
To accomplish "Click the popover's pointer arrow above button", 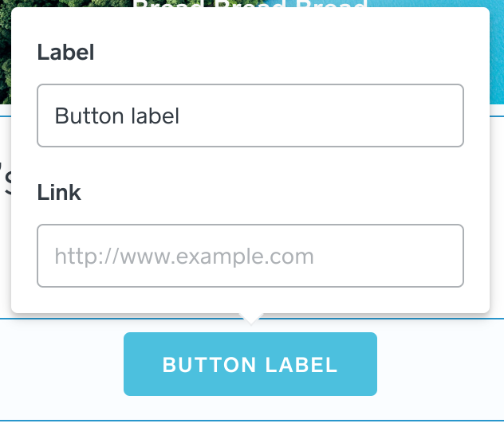I will click(250, 319).
